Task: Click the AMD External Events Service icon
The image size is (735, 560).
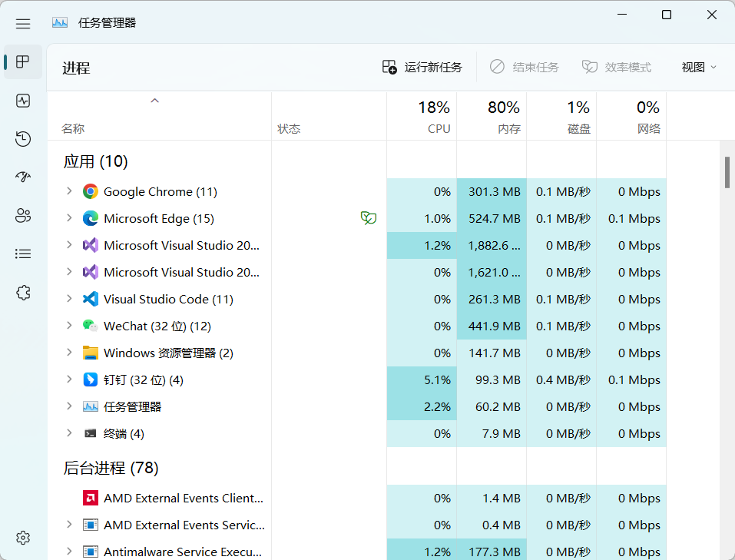Action: [91, 525]
